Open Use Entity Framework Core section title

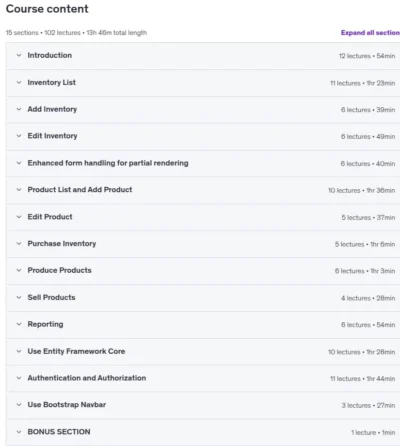(76, 351)
